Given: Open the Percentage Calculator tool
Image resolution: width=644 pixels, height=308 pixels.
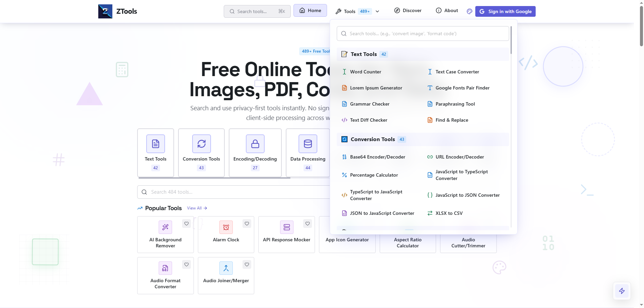Looking at the screenshot, I should pyautogui.click(x=374, y=175).
